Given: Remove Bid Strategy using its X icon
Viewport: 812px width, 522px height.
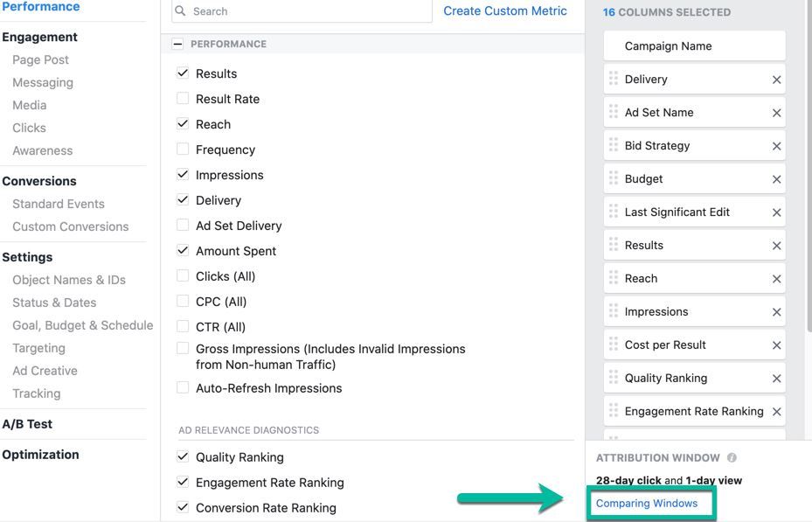Looking at the screenshot, I should tap(776, 145).
